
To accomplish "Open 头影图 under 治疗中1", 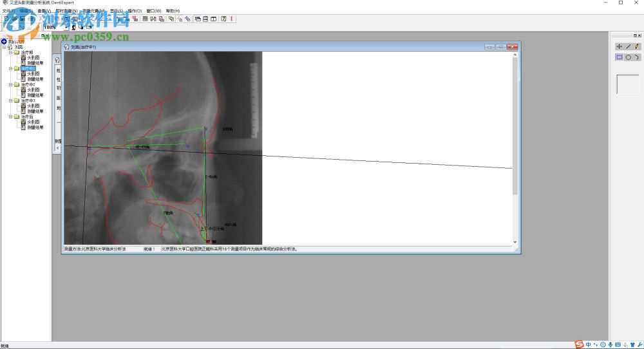I will click(33, 74).
